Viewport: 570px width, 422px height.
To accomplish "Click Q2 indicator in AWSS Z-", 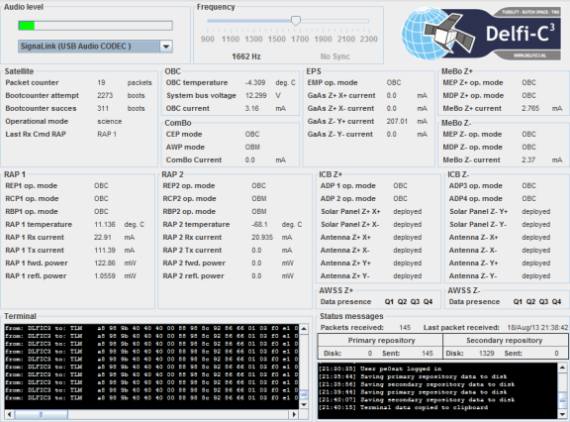I will pos(530,302).
